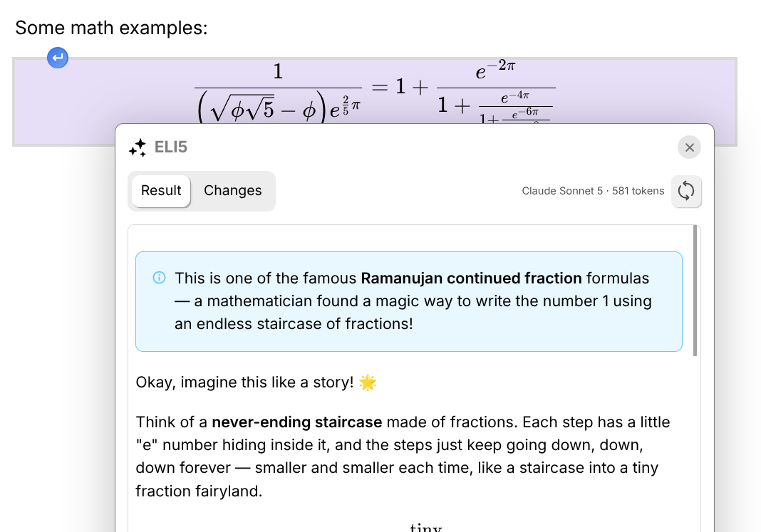Close the ELI5 popup panel
The width and height of the screenshot is (761, 532).
click(689, 147)
